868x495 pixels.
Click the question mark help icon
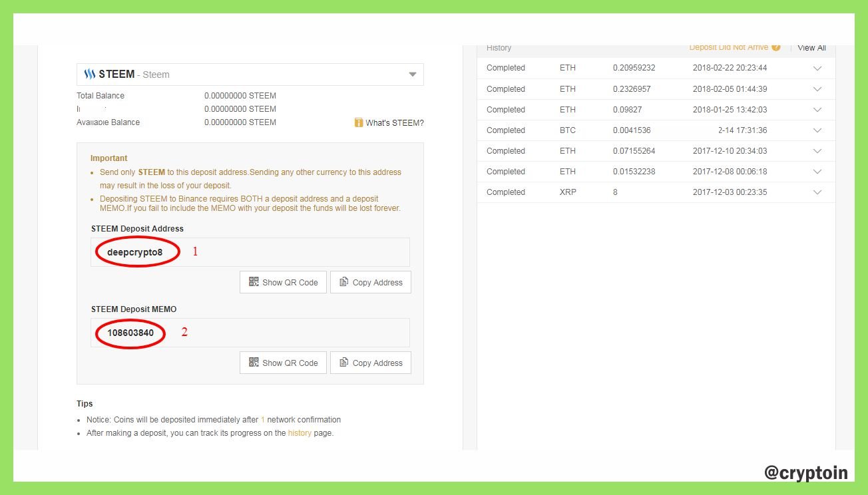[775, 47]
